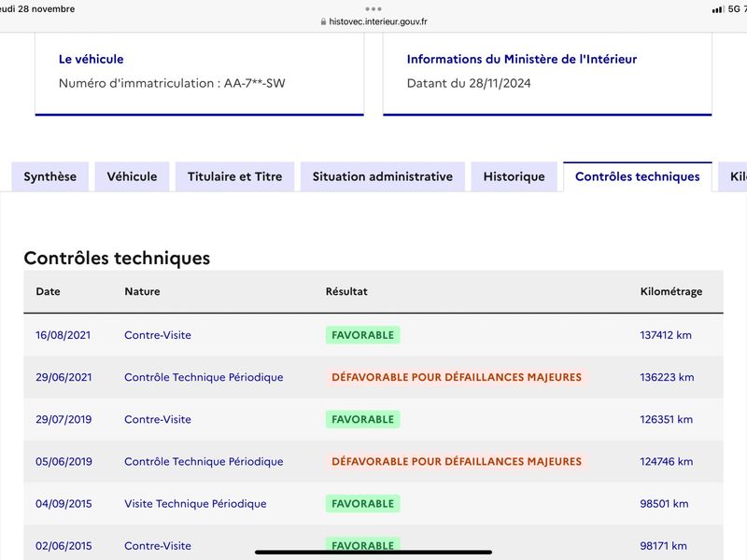Select the Contrôles techniques tab
This screenshot has width=747, height=560.
[638, 176]
